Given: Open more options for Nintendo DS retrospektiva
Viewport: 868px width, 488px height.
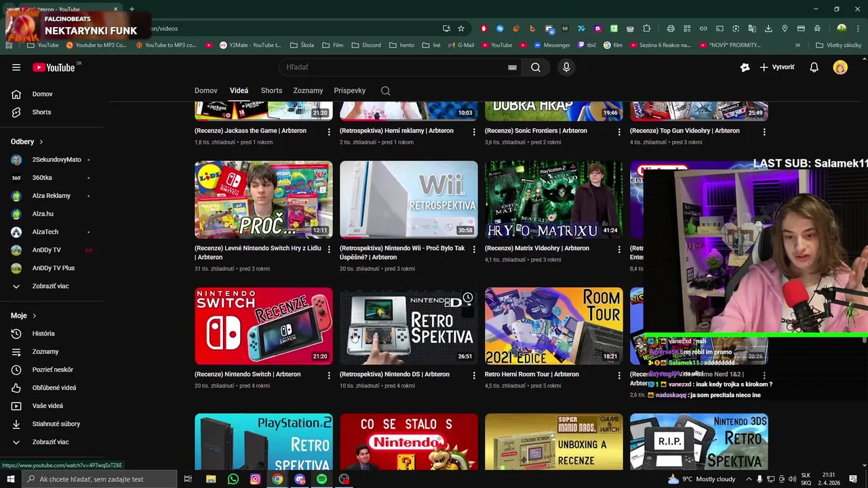Looking at the screenshot, I should [474, 375].
